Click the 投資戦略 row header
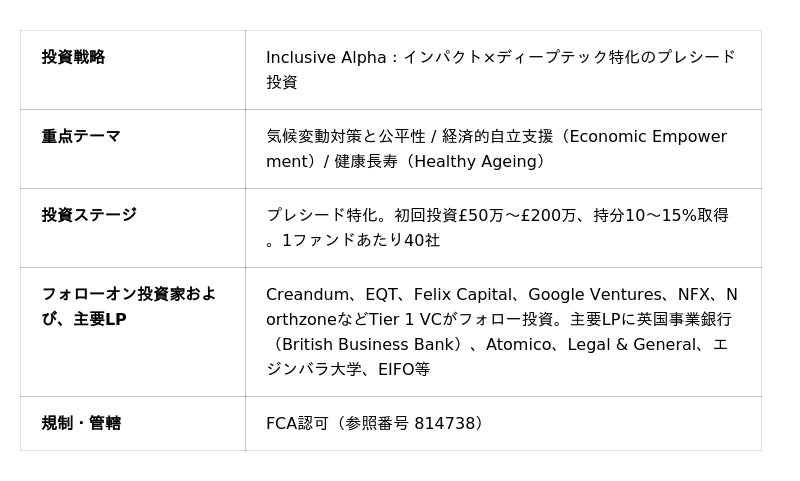Image resolution: width=800 pixels, height=481 pixels. [x=73, y=58]
